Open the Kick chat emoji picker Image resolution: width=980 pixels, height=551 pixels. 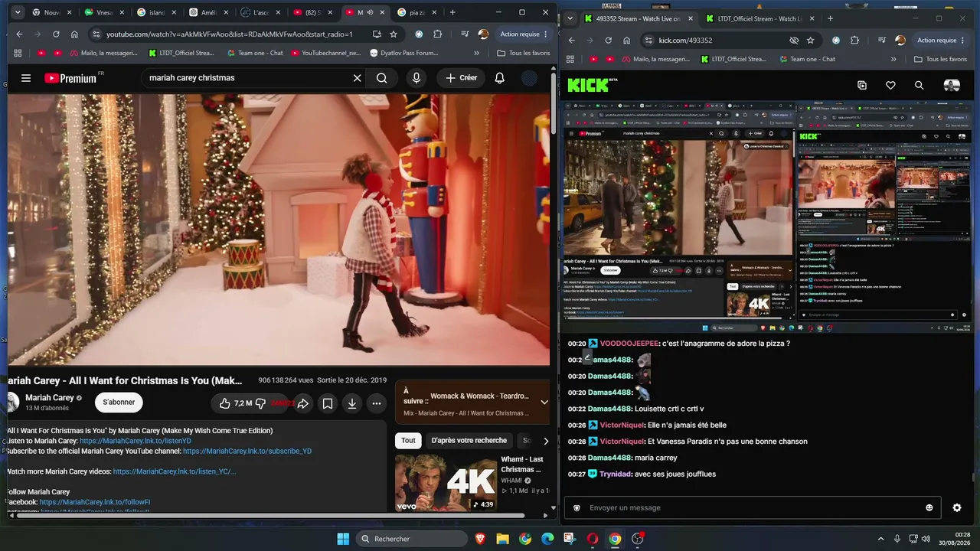(x=929, y=507)
